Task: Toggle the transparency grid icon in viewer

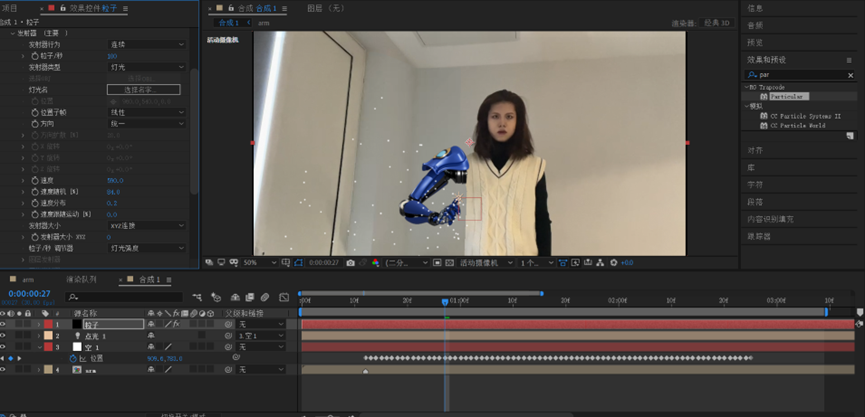Action: click(450, 263)
